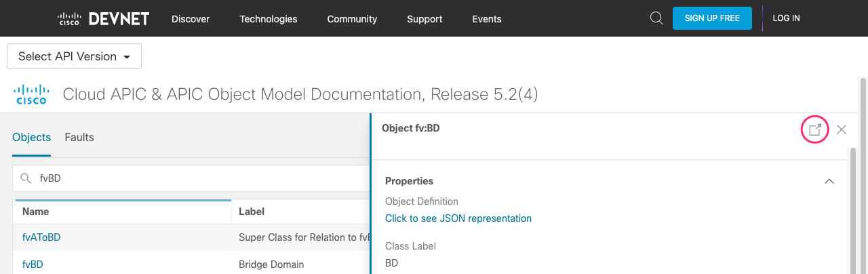Viewport: 868px width, 274px height.
Task: Open fv:BD object in new window
Action: click(815, 130)
